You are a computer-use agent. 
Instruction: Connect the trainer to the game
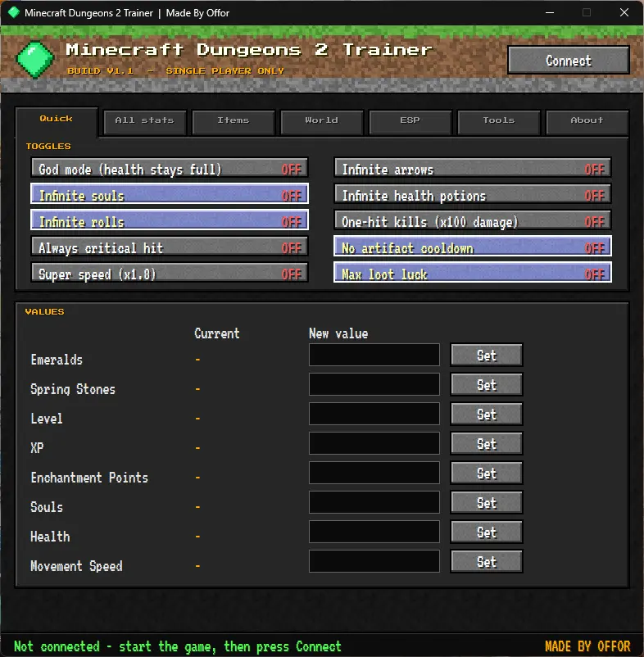tap(569, 61)
